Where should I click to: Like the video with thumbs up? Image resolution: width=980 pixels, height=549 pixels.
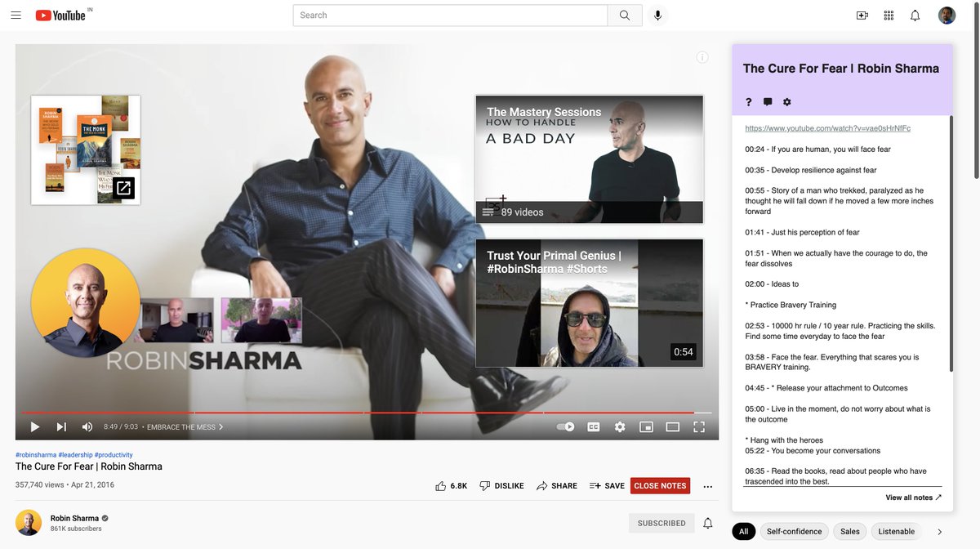pyautogui.click(x=452, y=486)
